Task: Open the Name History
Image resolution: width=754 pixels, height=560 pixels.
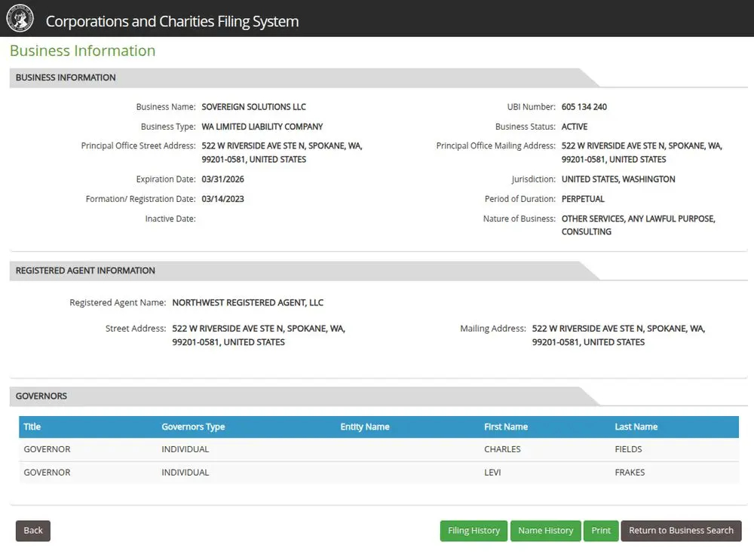Action: [x=545, y=531]
